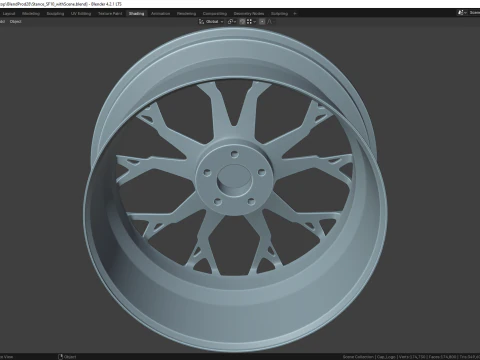This screenshot has width=480, height=360.
Task: Open the Geometry Nodes workspace tab
Action: (249, 14)
